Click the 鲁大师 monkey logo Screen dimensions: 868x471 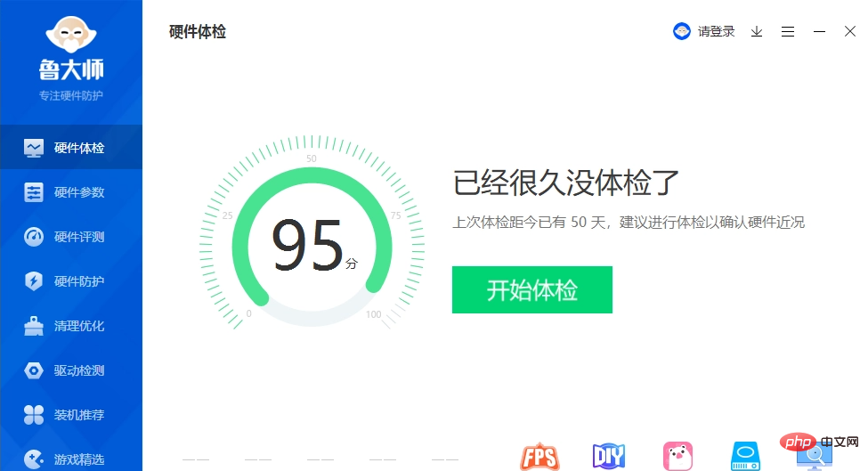pos(71,35)
